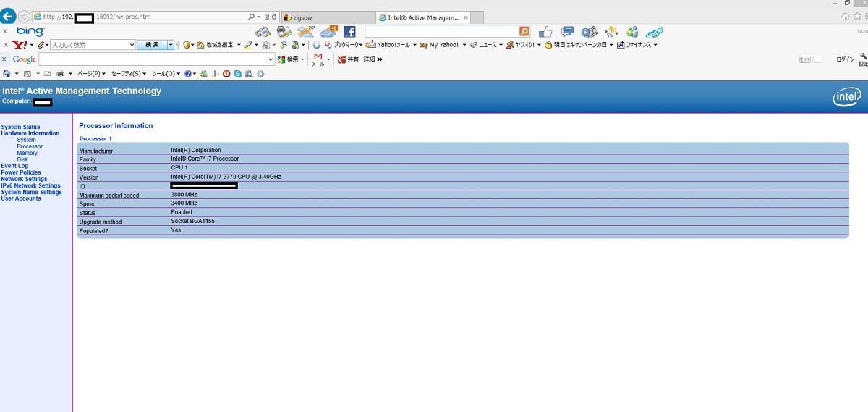The height and width of the screenshot is (412, 868).
Task: Click the 共有 share button in Google toolbar
Action: 348,59
